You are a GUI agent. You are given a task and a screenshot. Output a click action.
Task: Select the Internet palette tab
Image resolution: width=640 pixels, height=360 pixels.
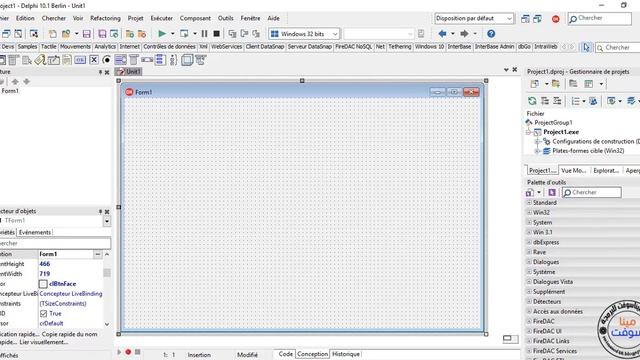(x=129, y=47)
